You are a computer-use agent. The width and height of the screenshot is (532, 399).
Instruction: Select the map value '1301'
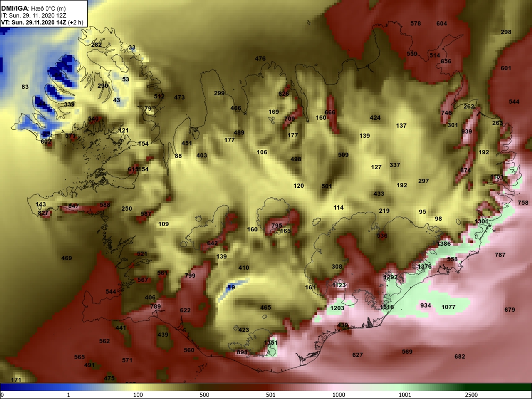[x=482, y=221]
